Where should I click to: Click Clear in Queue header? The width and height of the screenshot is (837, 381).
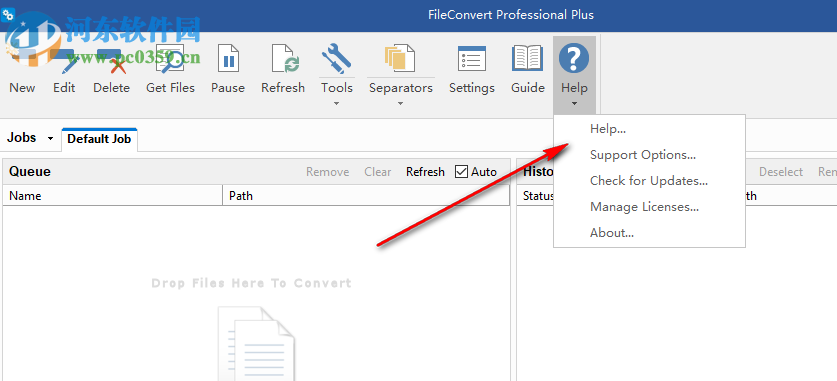point(378,172)
